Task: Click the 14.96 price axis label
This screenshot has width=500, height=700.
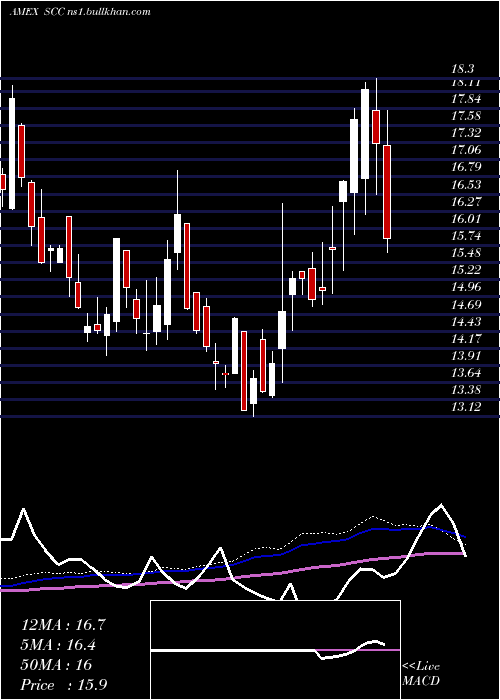Action: tap(466, 287)
